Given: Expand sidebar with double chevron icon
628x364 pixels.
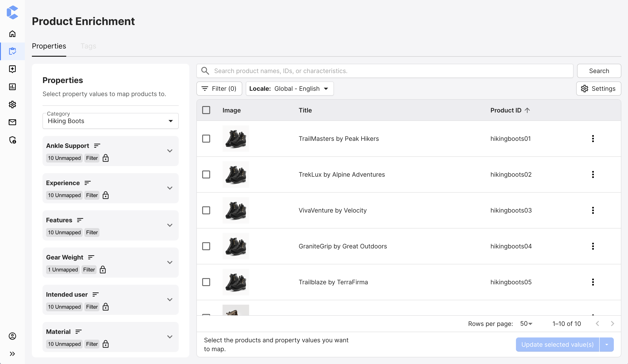Looking at the screenshot, I should tap(12, 354).
